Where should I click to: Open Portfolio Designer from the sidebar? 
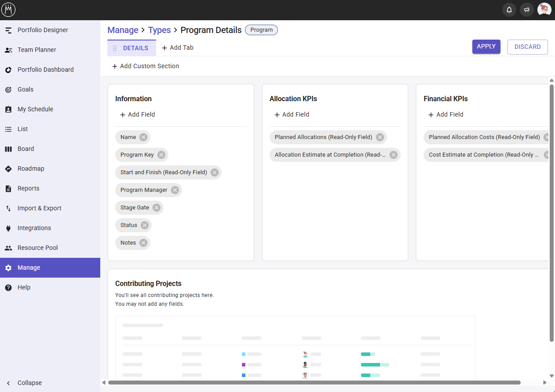click(x=43, y=30)
